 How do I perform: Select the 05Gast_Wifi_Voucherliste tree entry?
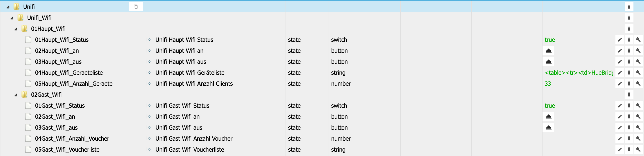[67, 150]
